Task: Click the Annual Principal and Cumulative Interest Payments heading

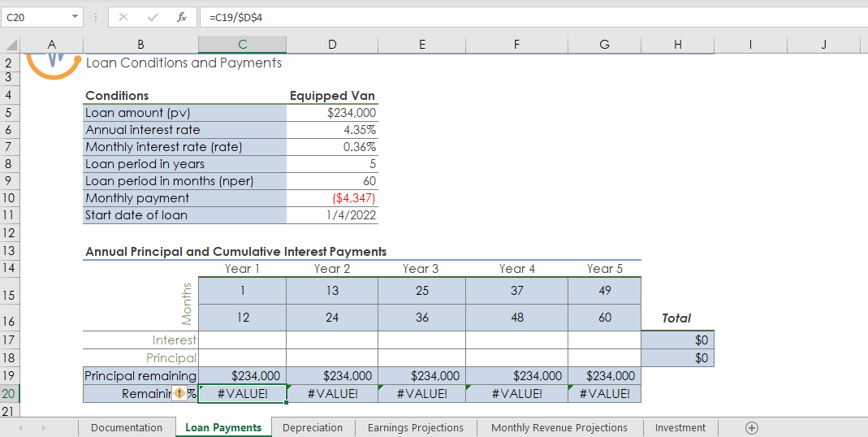Action: [x=235, y=252]
